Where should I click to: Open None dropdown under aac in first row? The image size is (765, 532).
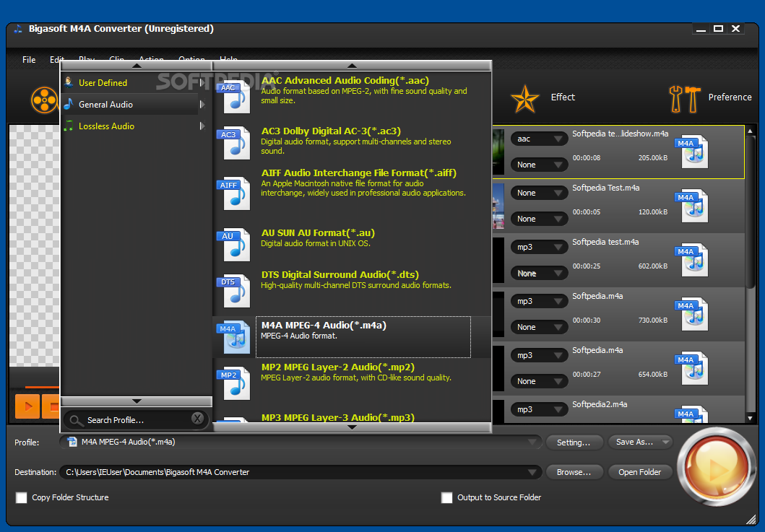click(x=539, y=165)
